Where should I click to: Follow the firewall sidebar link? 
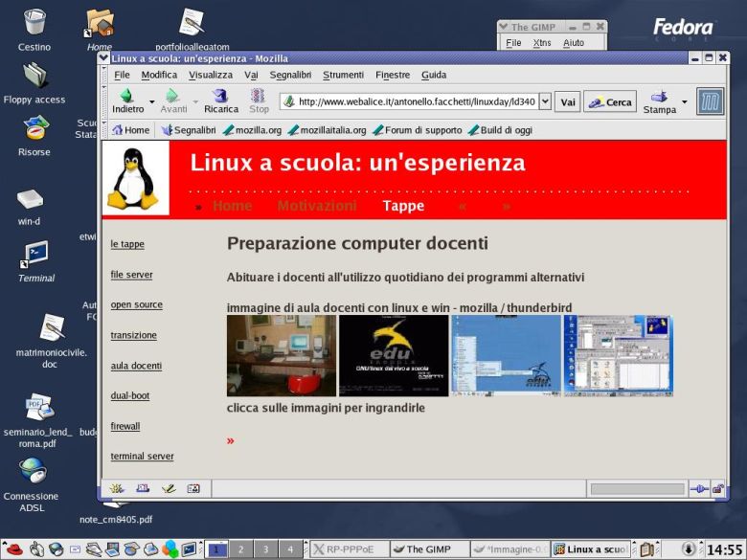tap(125, 426)
